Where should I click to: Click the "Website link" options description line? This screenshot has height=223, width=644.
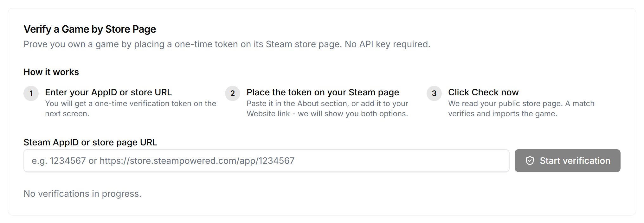tap(327, 114)
